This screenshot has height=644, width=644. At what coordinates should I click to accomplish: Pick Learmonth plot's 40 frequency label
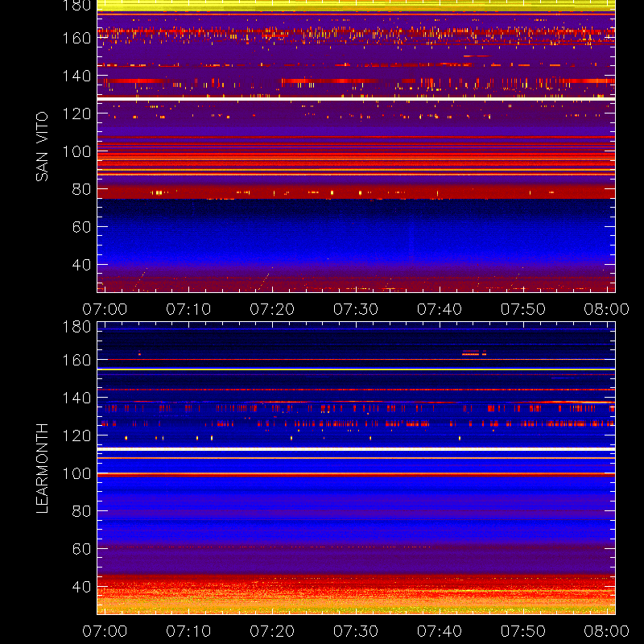81,587
